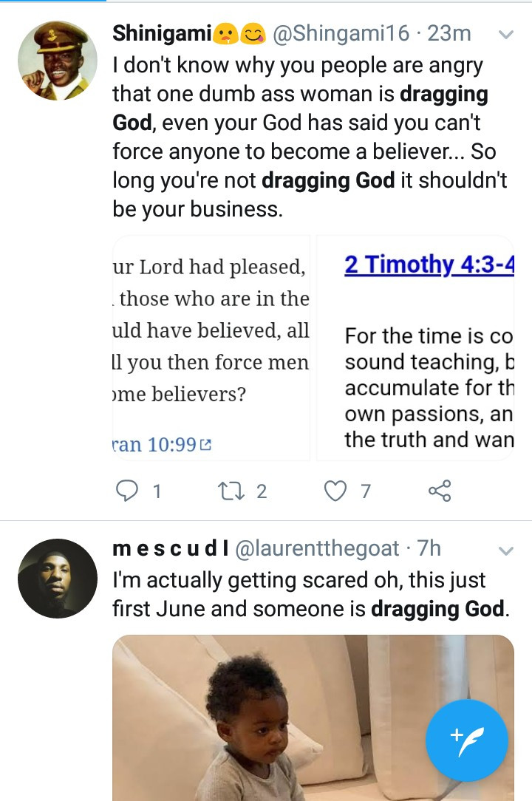The height and width of the screenshot is (801, 532).
Task: Share Shinigami's tweet
Action: click(x=440, y=491)
